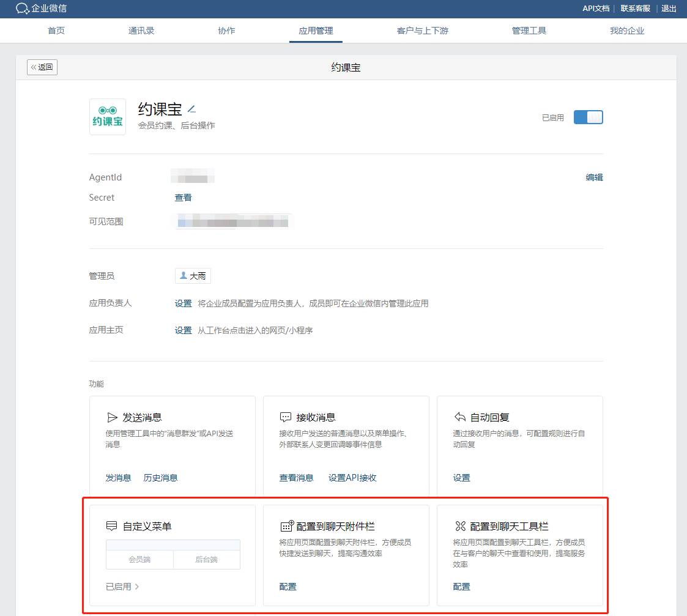Click the 后台端 menu preview item
Image resolution: width=687 pixels, height=616 pixels.
[206, 559]
